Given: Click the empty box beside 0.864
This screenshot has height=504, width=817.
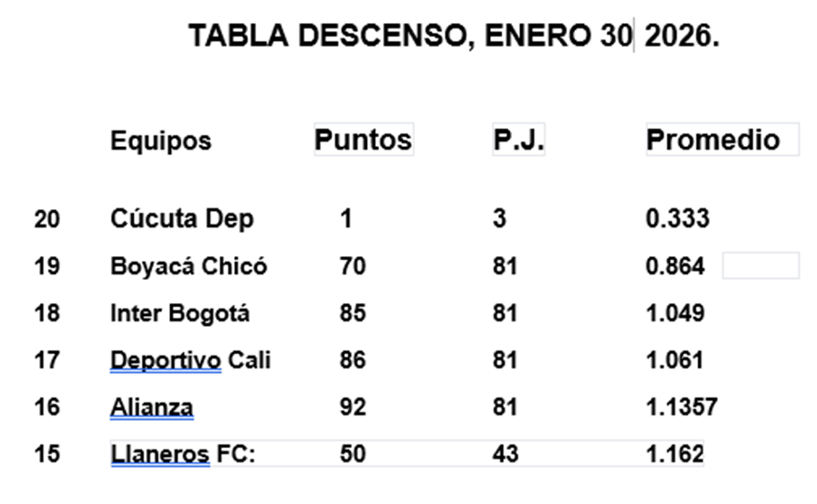Looking at the screenshot, I should click(760, 266).
